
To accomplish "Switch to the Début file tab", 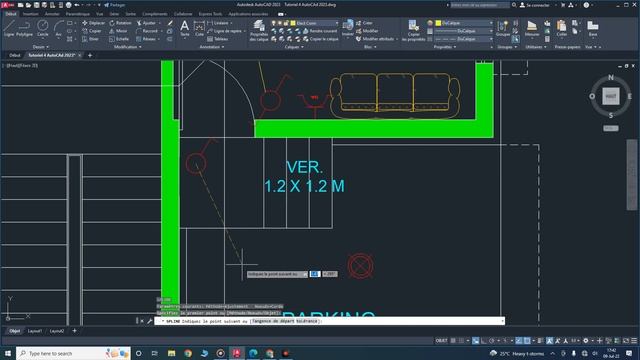I will (x=14, y=55).
